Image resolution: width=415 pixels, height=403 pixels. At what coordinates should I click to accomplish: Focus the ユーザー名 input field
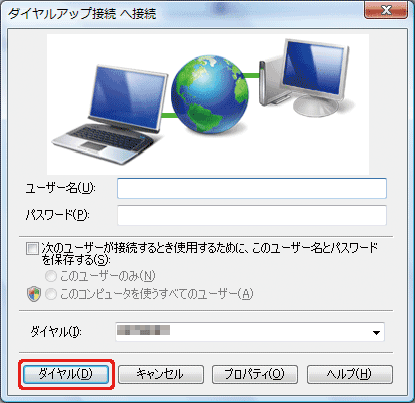pos(252,188)
